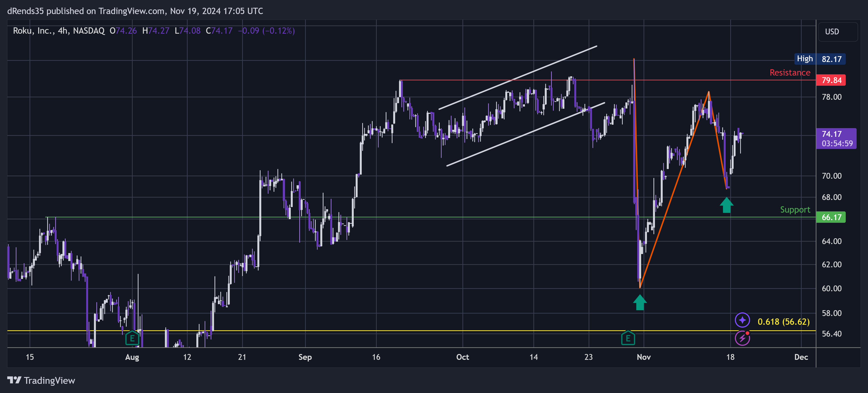Click the dRends35 published header text
This screenshot has height=393, width=868.
[x=135, y=11]
